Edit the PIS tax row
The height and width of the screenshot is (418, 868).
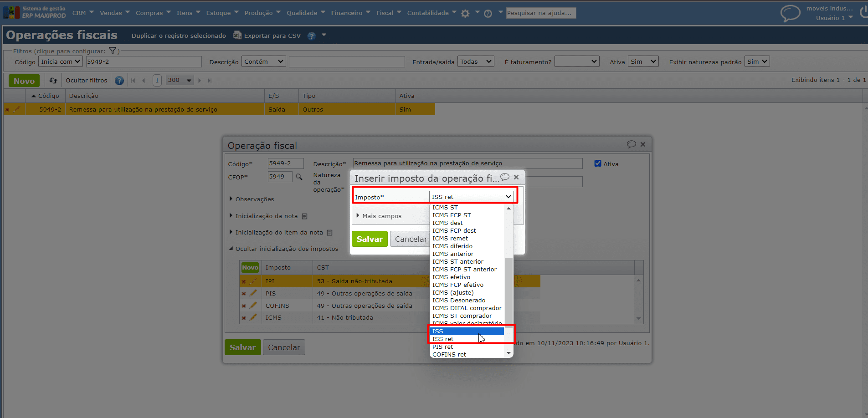click(253, 293)
